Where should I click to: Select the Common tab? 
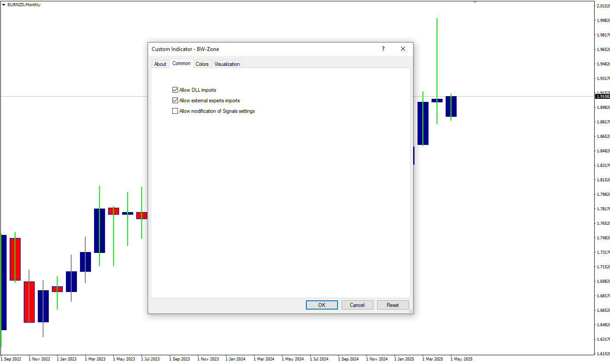click(182, 63)
